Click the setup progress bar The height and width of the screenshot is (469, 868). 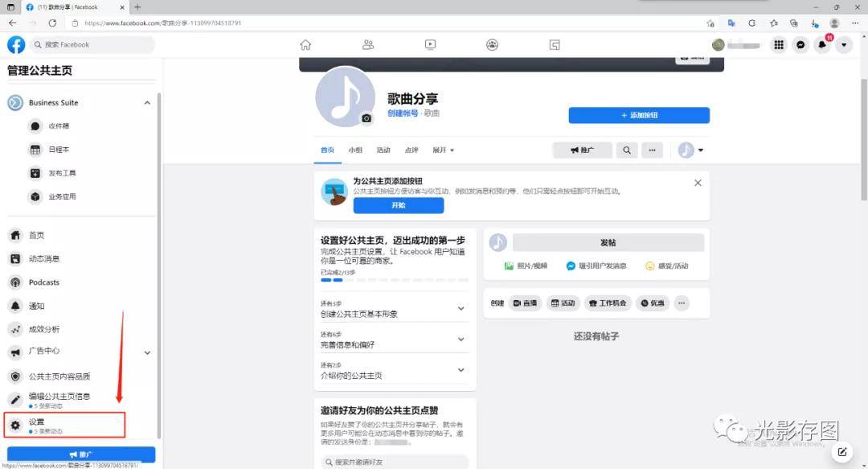pyautogui.click(x=394, y=280)
